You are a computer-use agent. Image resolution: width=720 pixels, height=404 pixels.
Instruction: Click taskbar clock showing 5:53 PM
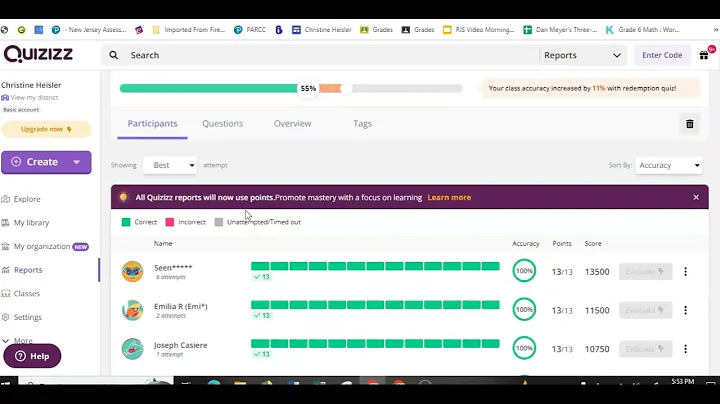pyautogui.click(x=682, y=382)
